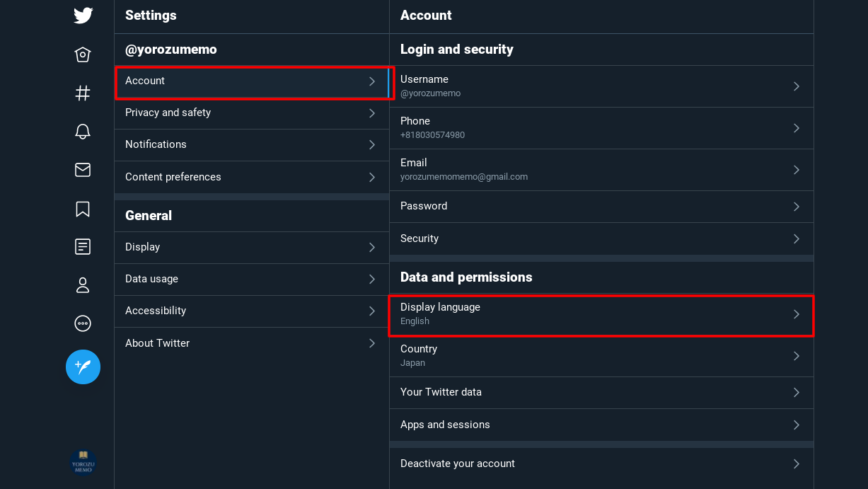Open the Yorozu Memo account avatar

(83, 462)
